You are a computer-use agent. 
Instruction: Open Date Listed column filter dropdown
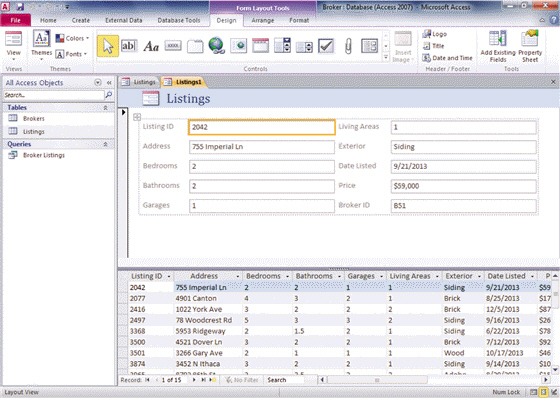(532, 277)
